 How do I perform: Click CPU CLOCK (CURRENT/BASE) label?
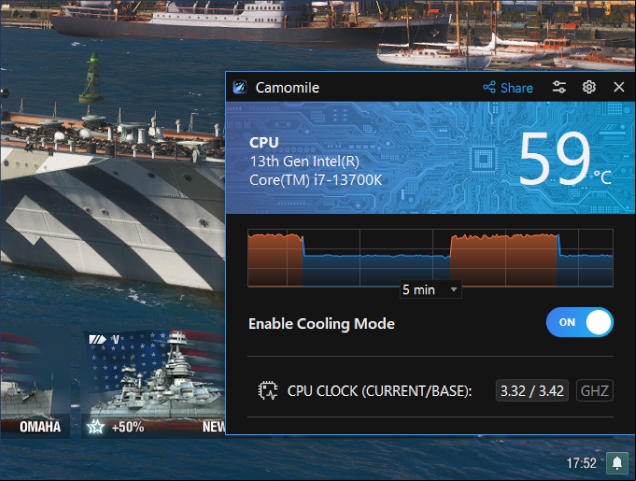(380, 391)
